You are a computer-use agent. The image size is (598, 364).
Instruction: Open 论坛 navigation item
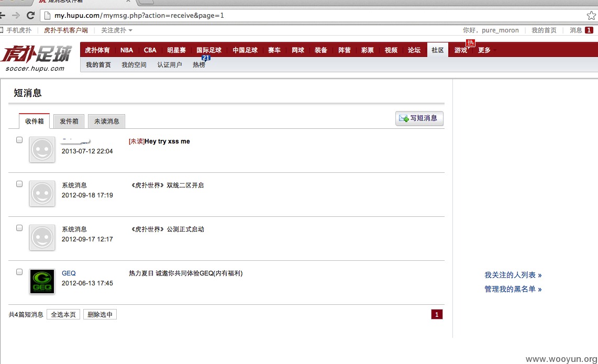point(414,50)
